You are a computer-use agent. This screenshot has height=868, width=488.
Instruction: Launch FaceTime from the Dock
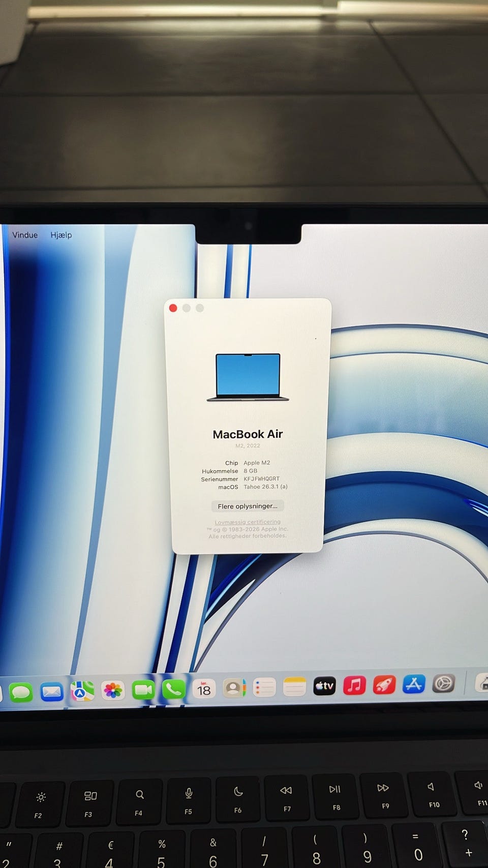tap(143, 690)
